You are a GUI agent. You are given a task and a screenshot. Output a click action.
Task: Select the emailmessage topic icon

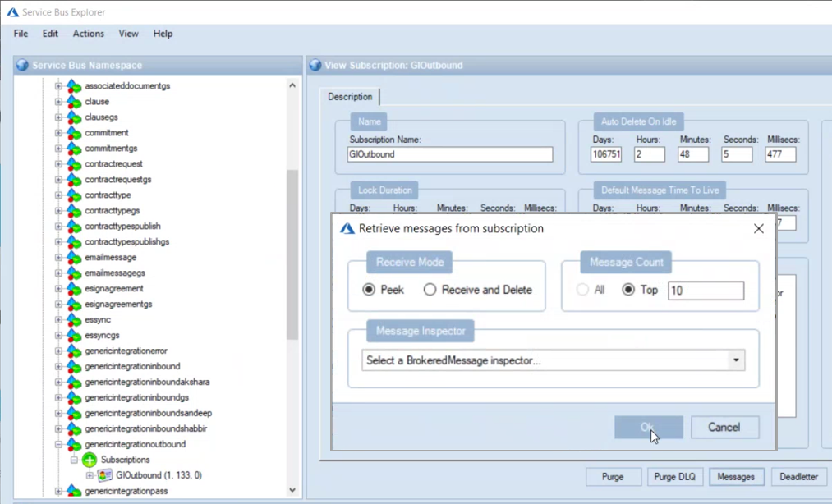click(74, 257)
